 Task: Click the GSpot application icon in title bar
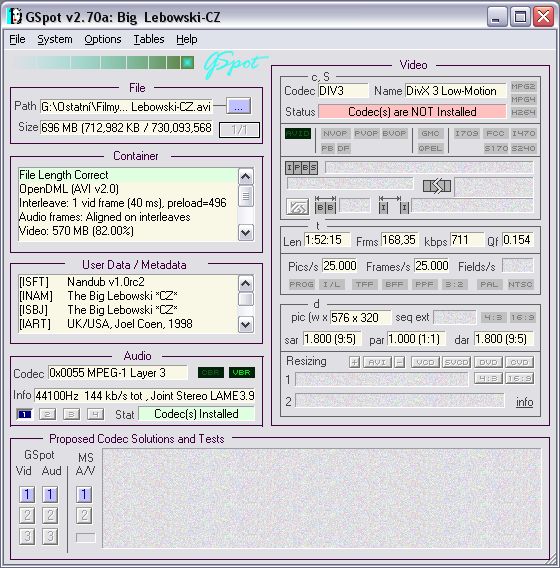click(x=14, y=16)
